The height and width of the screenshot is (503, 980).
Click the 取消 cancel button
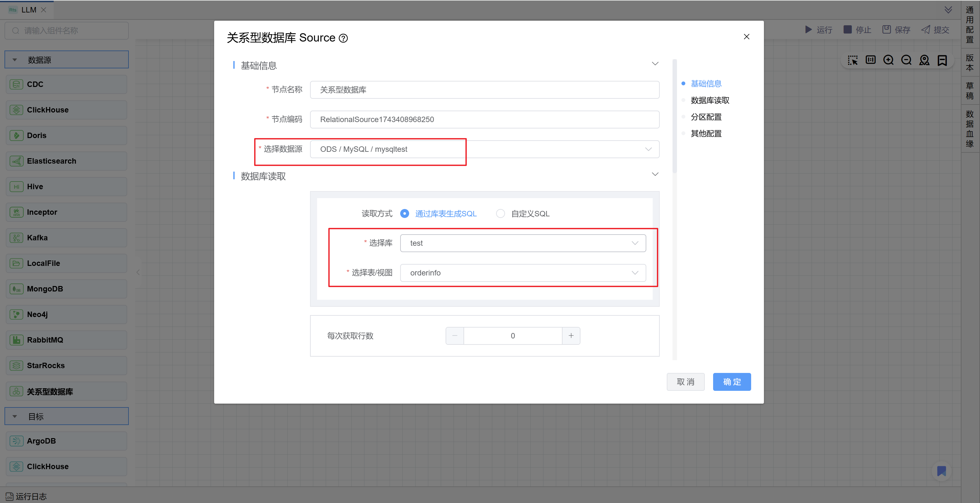point(685,382)
